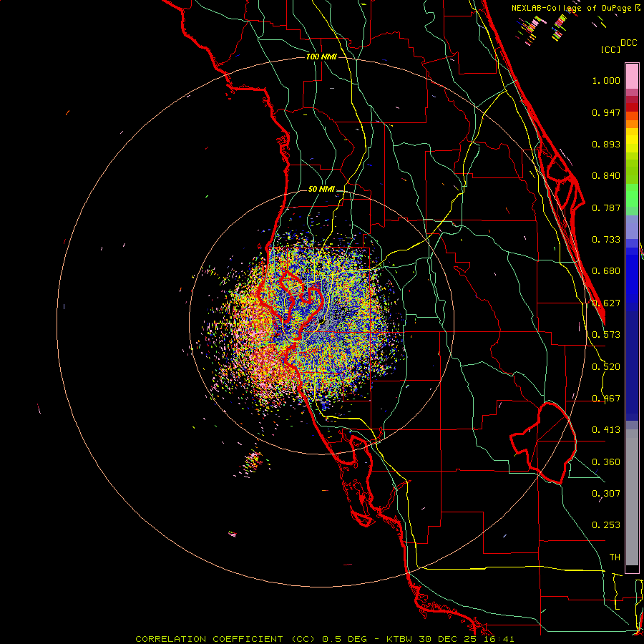644x644 pixels.
Task: Select the 0.253 scale value
Action: (x=606, y=525)
